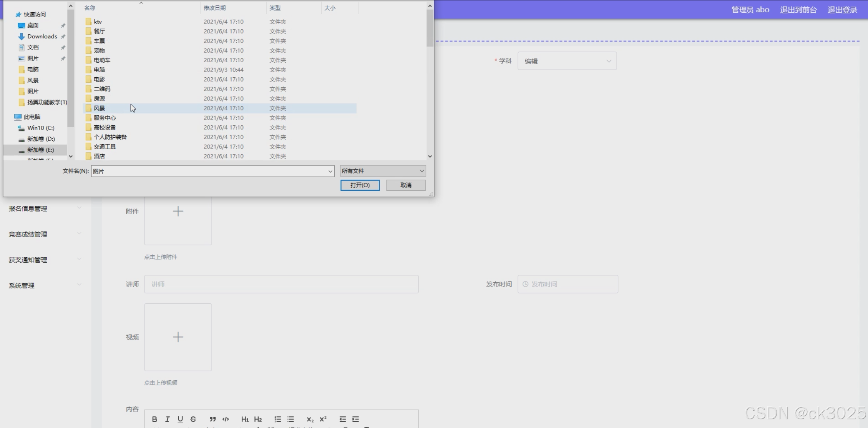Open the 学科 subject dropdown
This screenshot has width=868, height=428.
click(x=567, y=61)
